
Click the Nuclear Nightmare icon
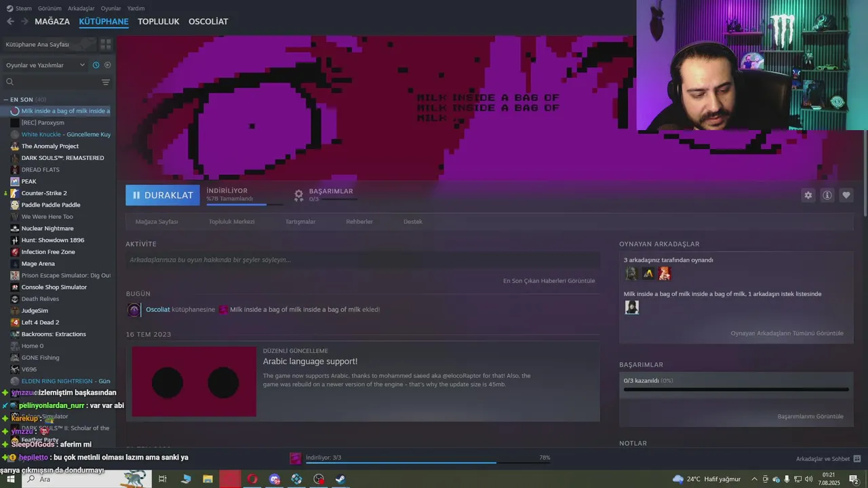(x=15, y=228)
